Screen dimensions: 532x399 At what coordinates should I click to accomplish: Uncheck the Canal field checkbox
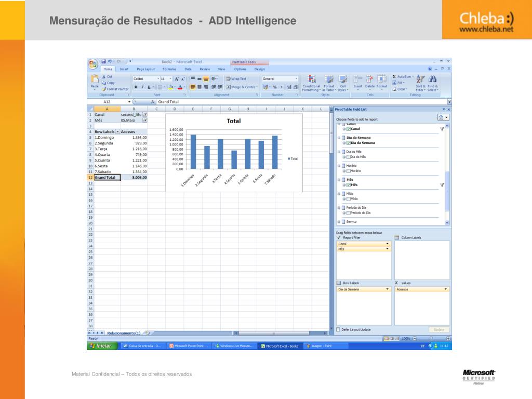[x=349, y=129]
